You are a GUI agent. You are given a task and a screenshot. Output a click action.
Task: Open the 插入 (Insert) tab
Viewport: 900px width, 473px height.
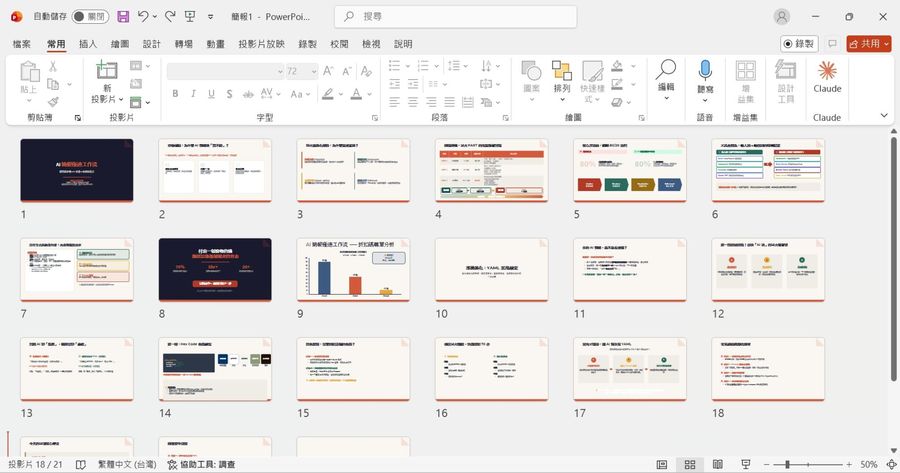tap(88, 44)
